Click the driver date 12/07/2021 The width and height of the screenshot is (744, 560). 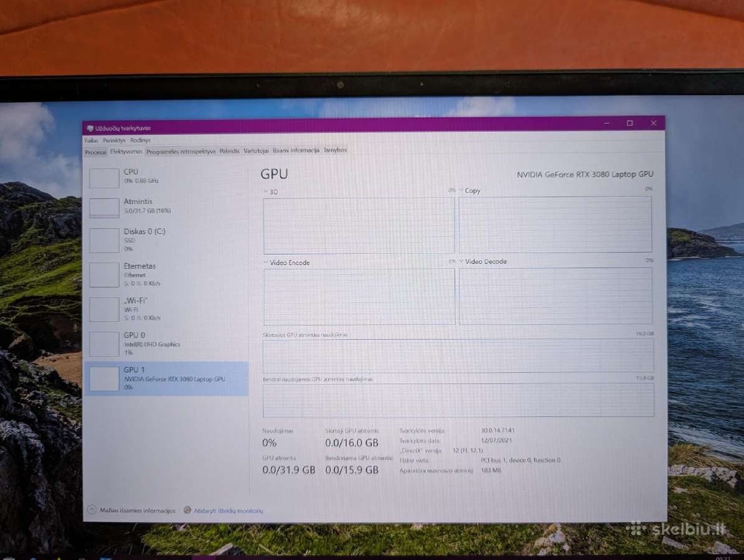coord(496,441)
